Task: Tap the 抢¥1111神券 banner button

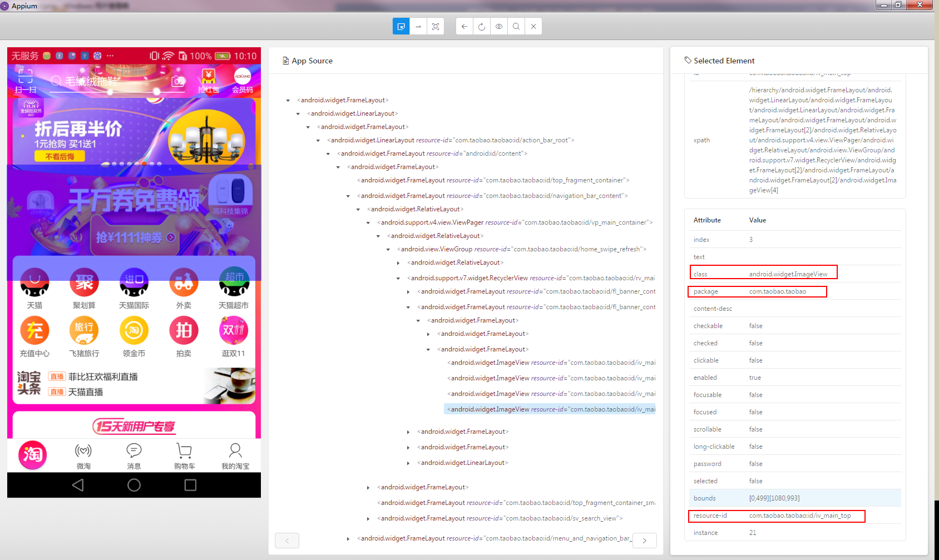Action: click(136, 238)
